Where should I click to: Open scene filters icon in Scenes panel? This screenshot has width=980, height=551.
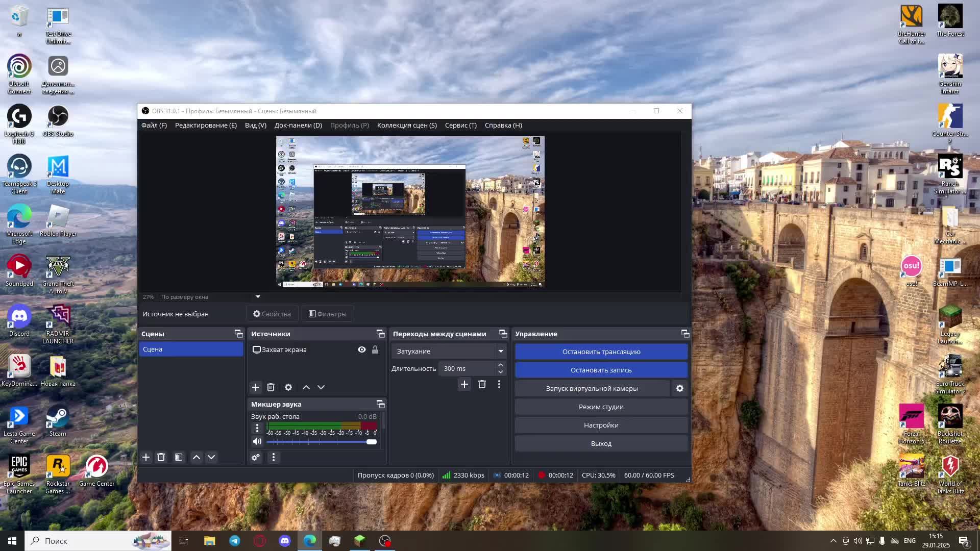(x=179, y=457)
